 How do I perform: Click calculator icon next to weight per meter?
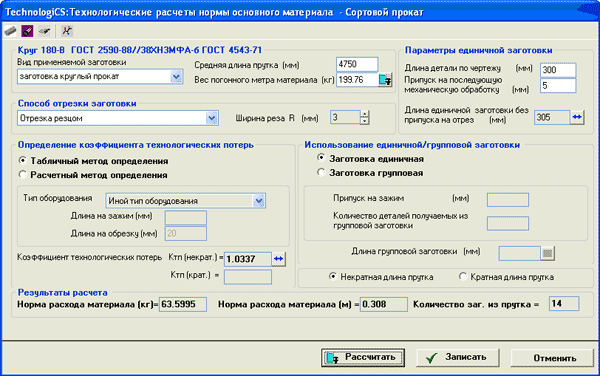(x=385, y=80)
